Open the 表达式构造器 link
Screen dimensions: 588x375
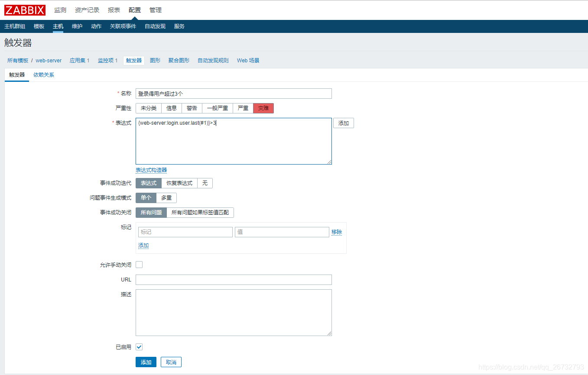pyautogui.click(x=151, y=170)
